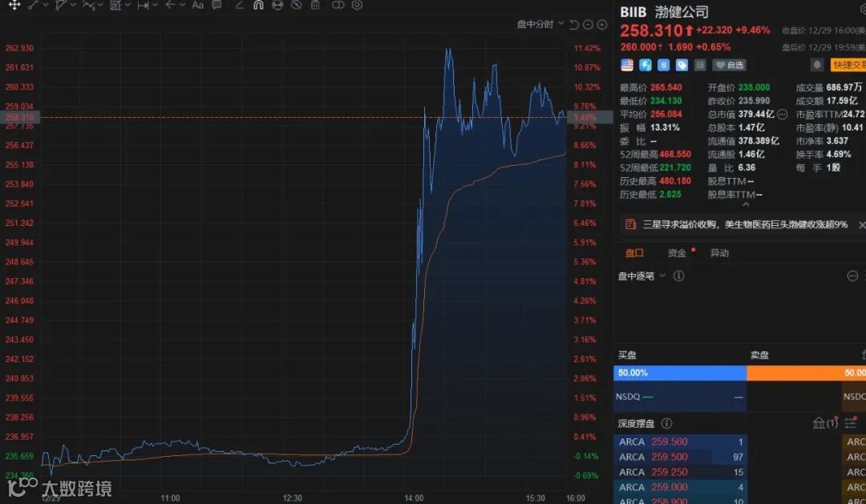Click the blue lightning badge icon
The image size is (866, 504).
point(645,65)
